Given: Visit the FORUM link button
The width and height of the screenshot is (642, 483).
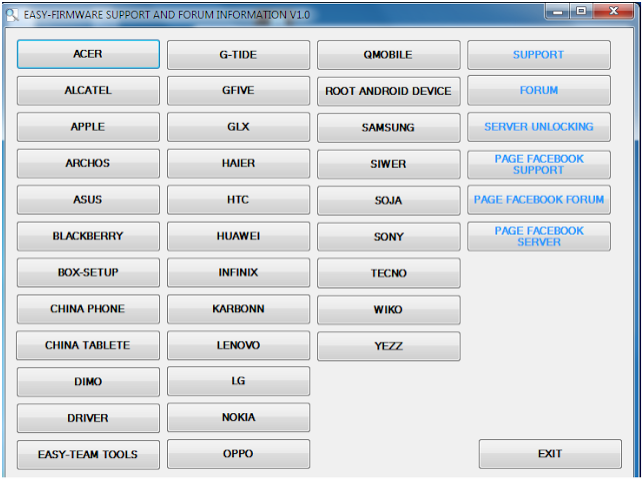Looking at the screenshot, I should (x=539, y=90).
